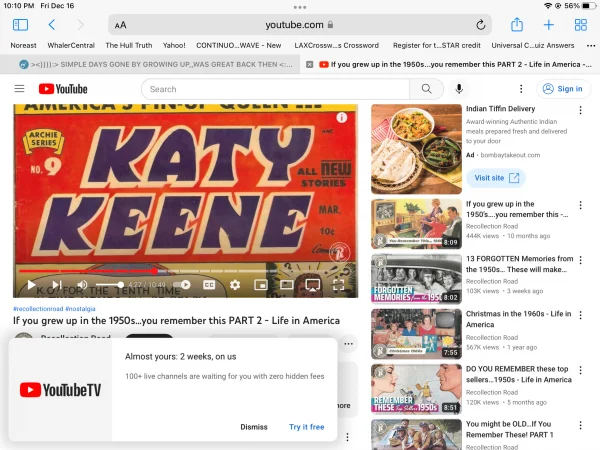Open more actions dots beside promo card

[348, 344]
